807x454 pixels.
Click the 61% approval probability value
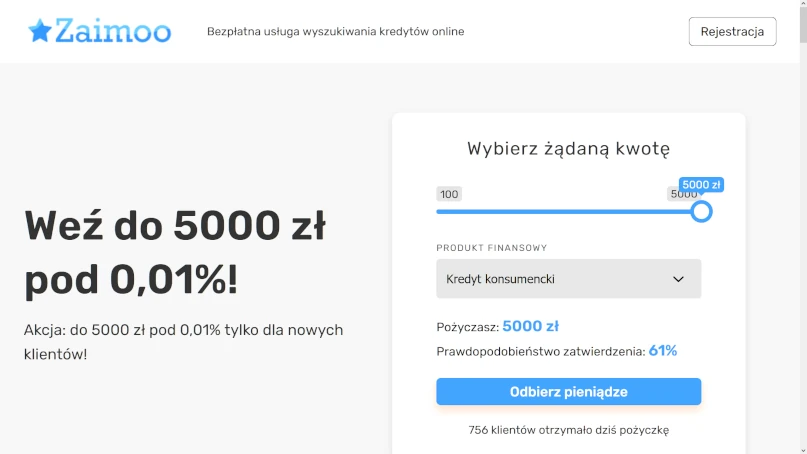click(662, 351)
